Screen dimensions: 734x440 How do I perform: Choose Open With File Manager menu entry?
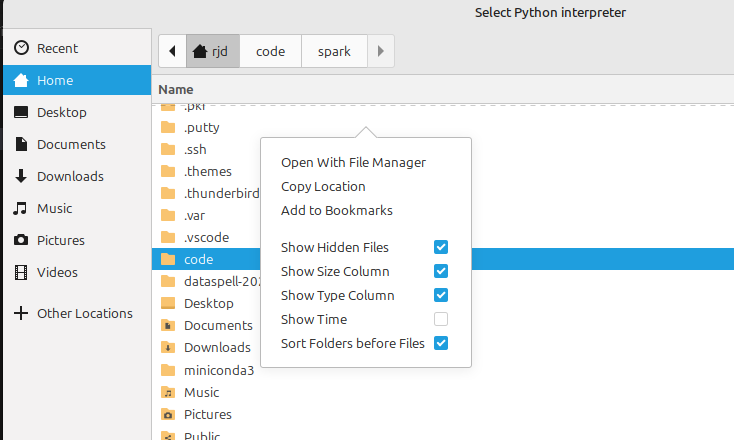(353, 162)
